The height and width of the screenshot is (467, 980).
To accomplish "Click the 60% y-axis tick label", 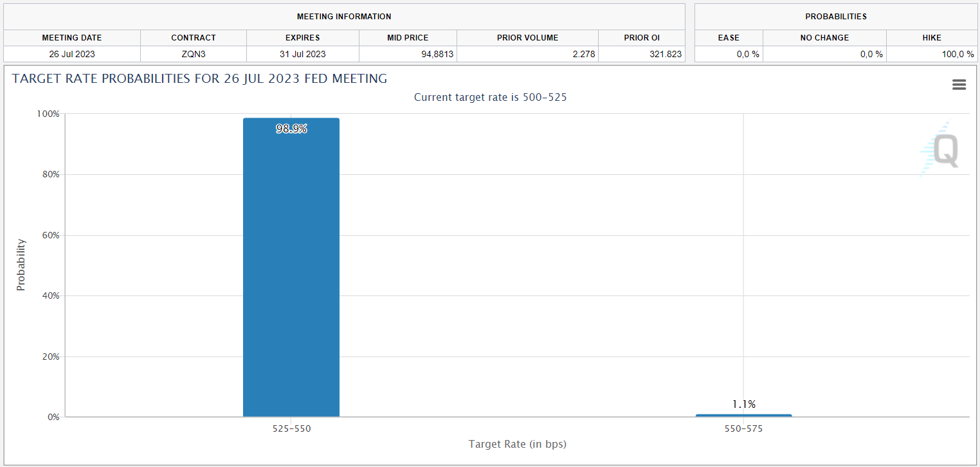I will coord(50,235).
